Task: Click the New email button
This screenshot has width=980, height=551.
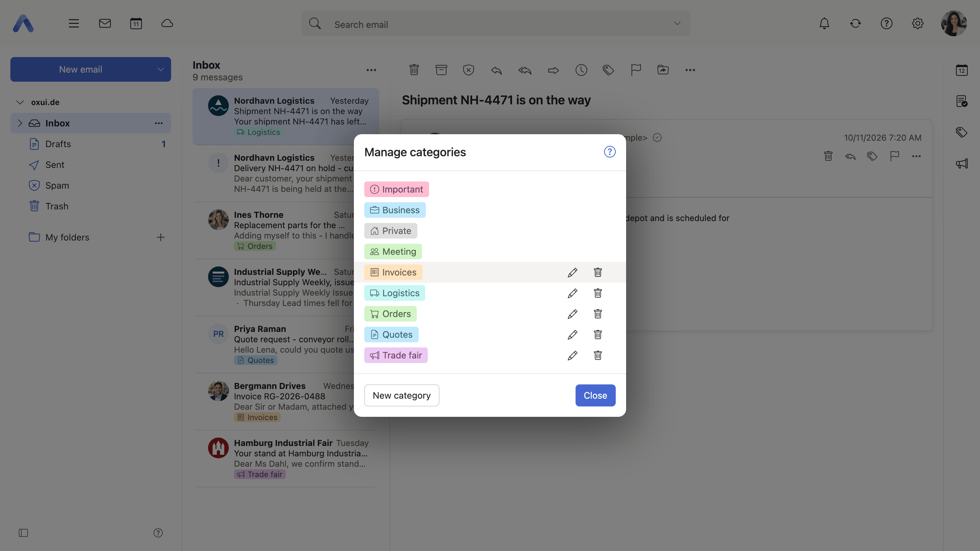Action: pos(81,69)
